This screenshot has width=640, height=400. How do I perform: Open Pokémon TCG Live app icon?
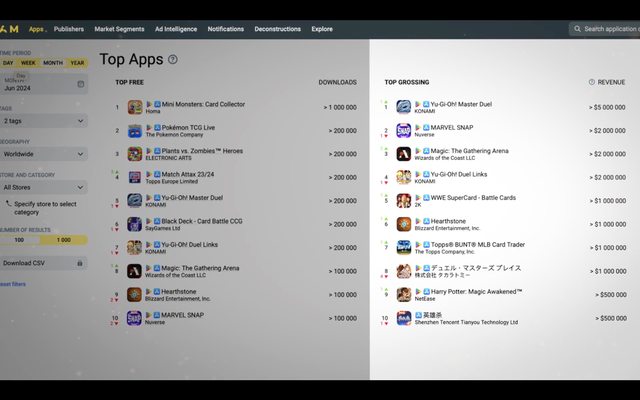pyautogui.click(x=135, y=131)
